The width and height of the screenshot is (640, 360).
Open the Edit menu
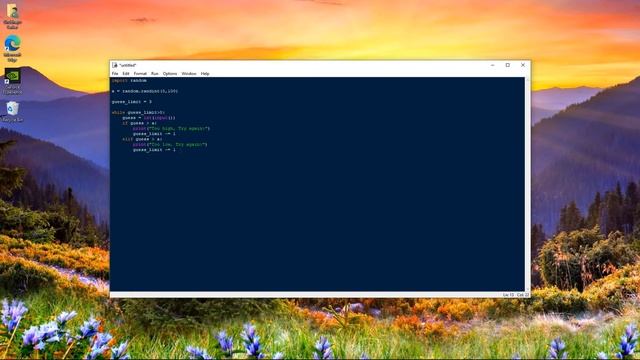click(126, 74)
